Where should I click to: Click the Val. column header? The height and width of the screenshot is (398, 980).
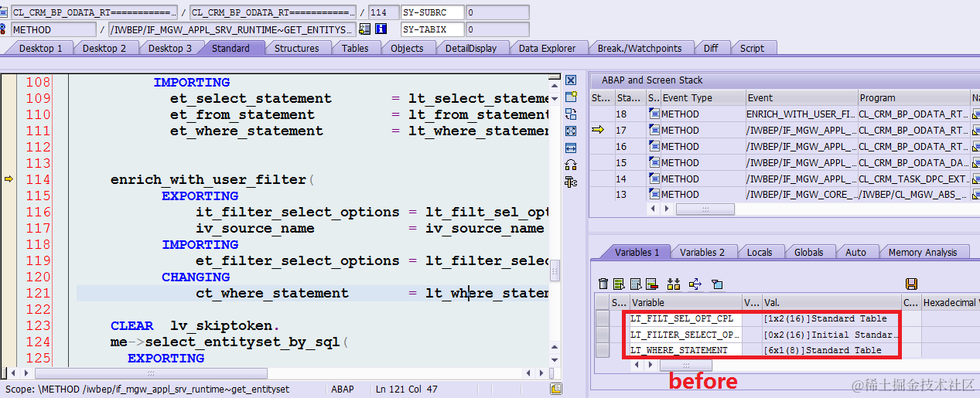tap(832, 302)
